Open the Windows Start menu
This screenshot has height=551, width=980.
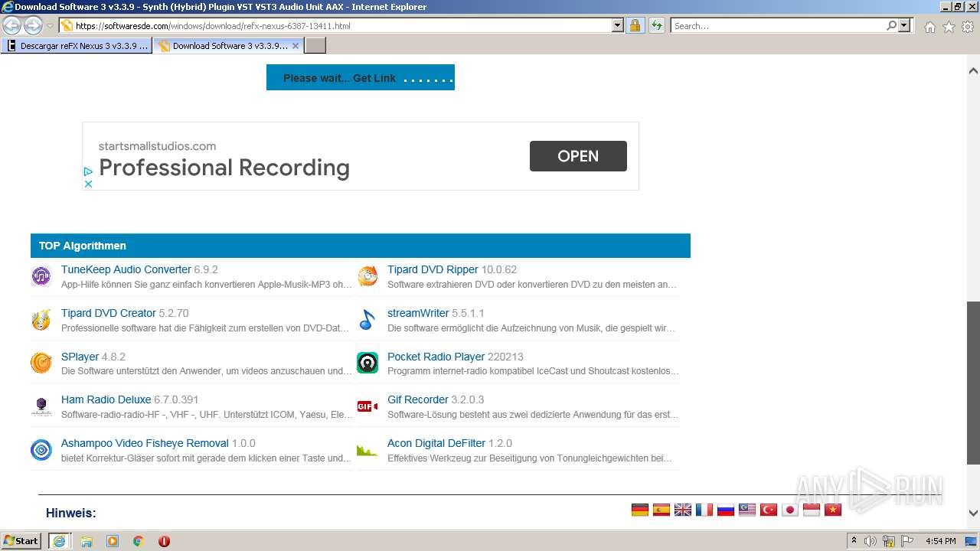coord(21,540)
